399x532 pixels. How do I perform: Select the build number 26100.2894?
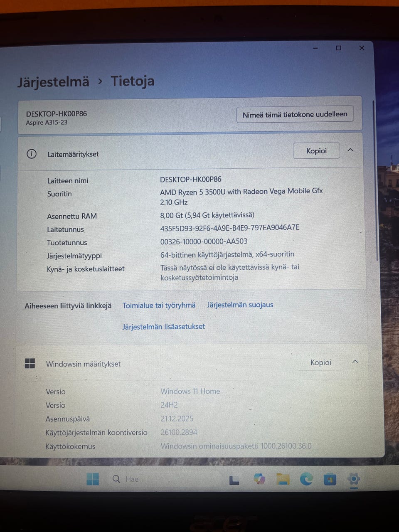click(179, 432)
